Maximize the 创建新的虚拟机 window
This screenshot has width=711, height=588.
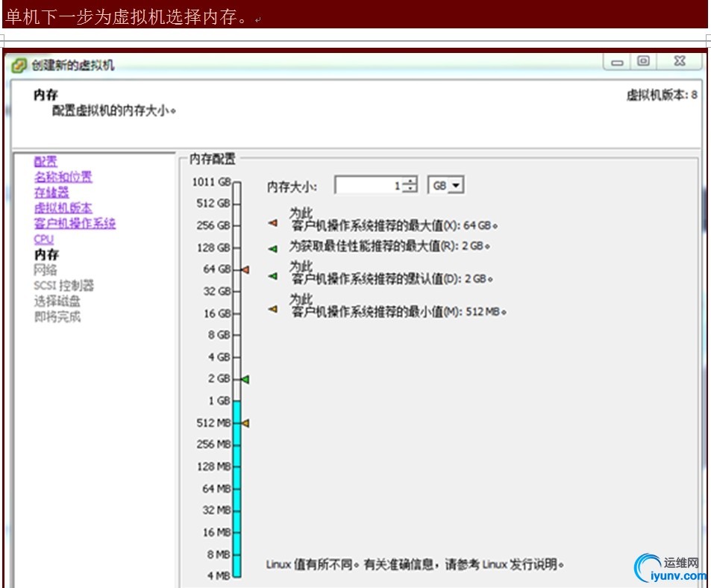(643, 61)
